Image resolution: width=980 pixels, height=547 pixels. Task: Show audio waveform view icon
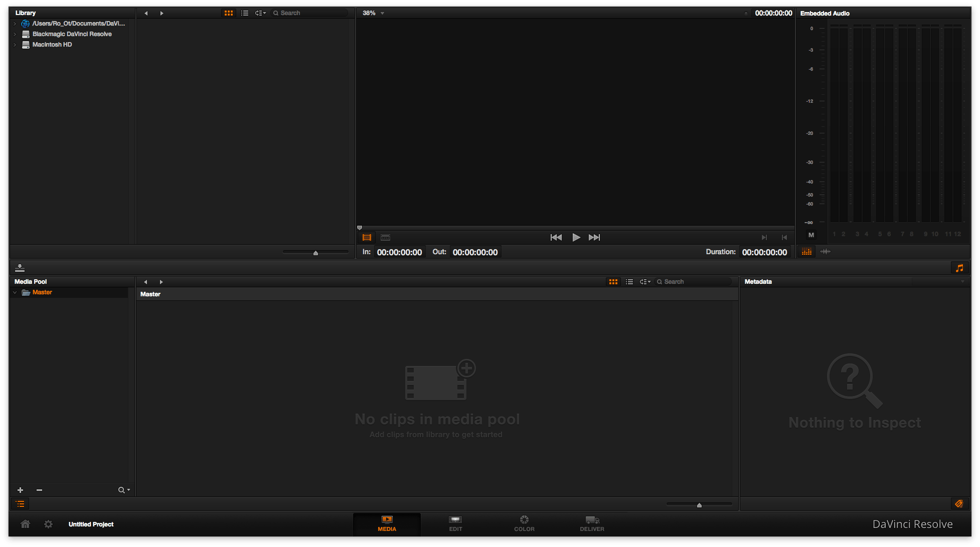click(825, 252)
